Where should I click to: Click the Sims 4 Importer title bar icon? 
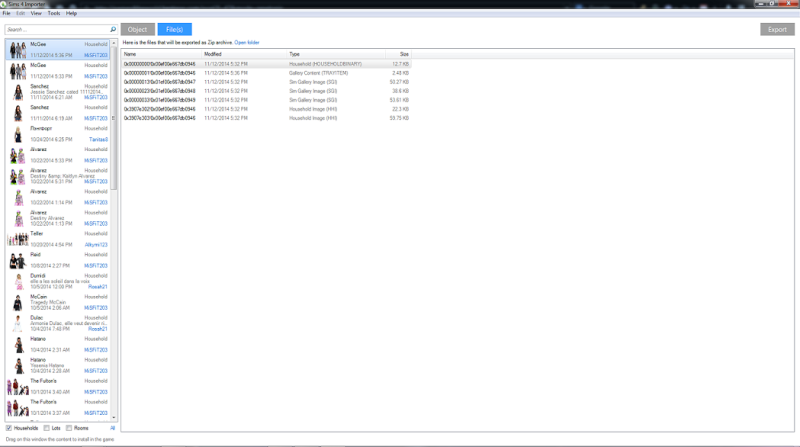[x=4, y=4]
